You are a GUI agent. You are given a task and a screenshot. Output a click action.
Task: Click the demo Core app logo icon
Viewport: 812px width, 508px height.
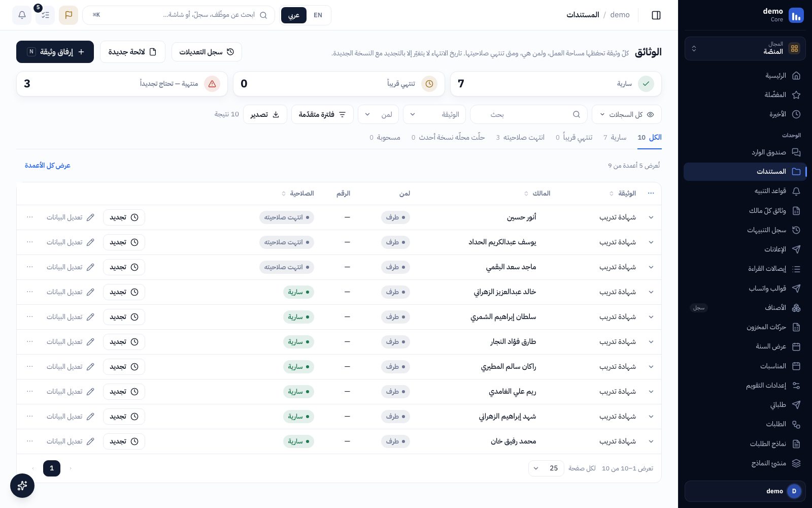796,15
